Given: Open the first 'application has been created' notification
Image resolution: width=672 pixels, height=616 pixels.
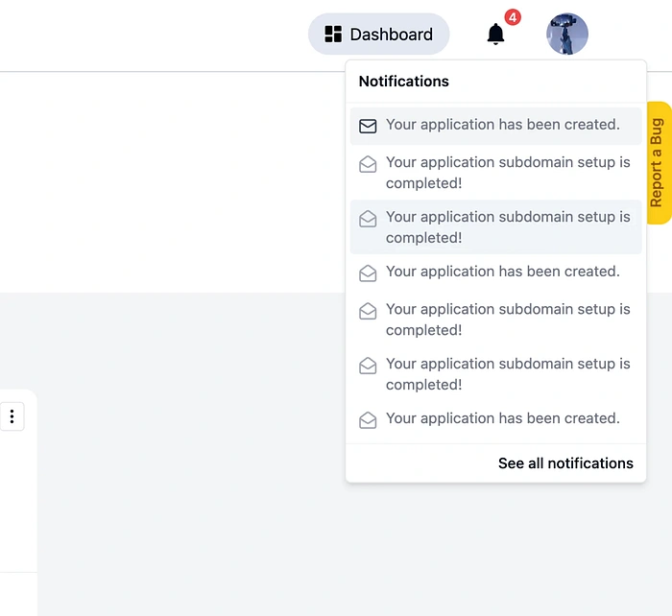Looking at the screenshot, I should point(502,125).
